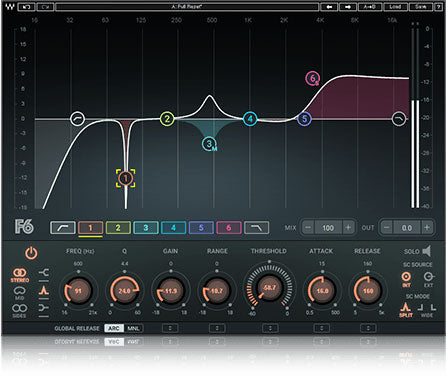The width and height of the screenshot is (446, 377).
Task: Open link control below Release knob
Action: [x=368, y=328]
